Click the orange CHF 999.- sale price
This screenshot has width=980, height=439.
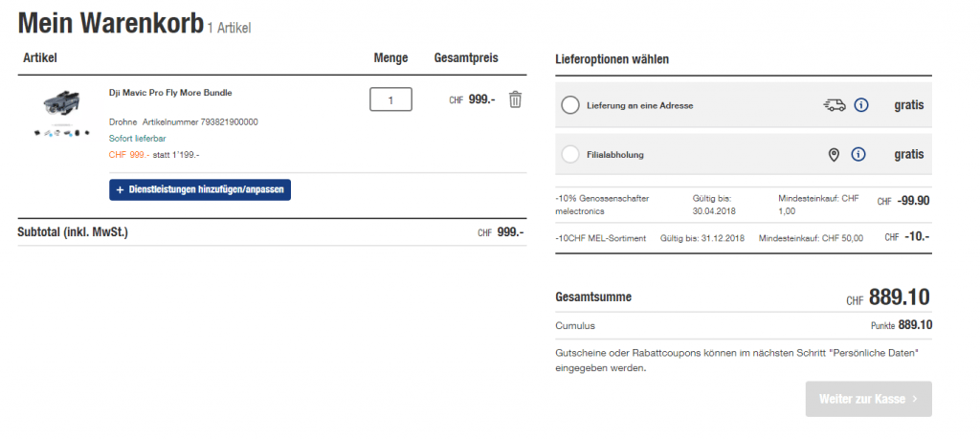pos(128,155)
